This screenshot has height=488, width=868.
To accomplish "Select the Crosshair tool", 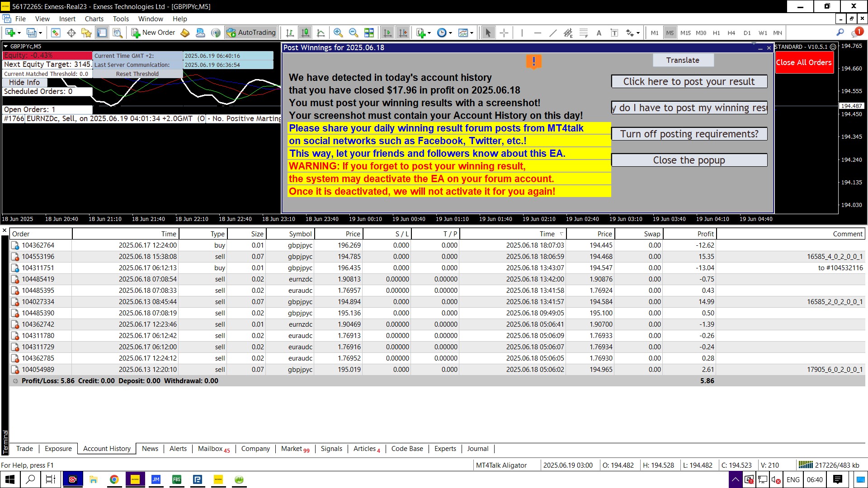I will (x=504, y=33).
